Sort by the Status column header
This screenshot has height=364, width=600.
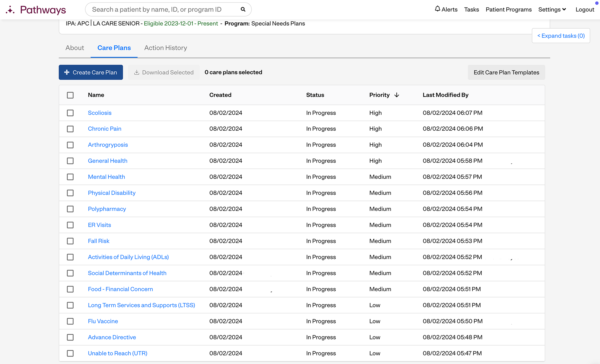tap(315, 95)
